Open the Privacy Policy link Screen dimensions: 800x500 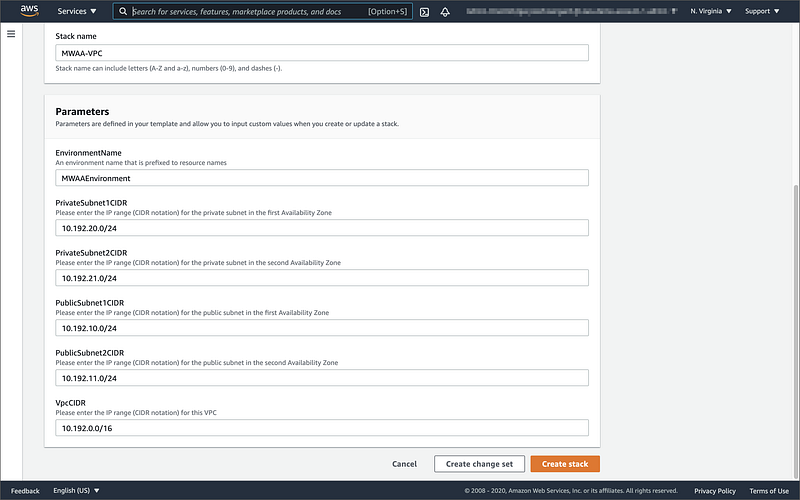pos(715,491)
